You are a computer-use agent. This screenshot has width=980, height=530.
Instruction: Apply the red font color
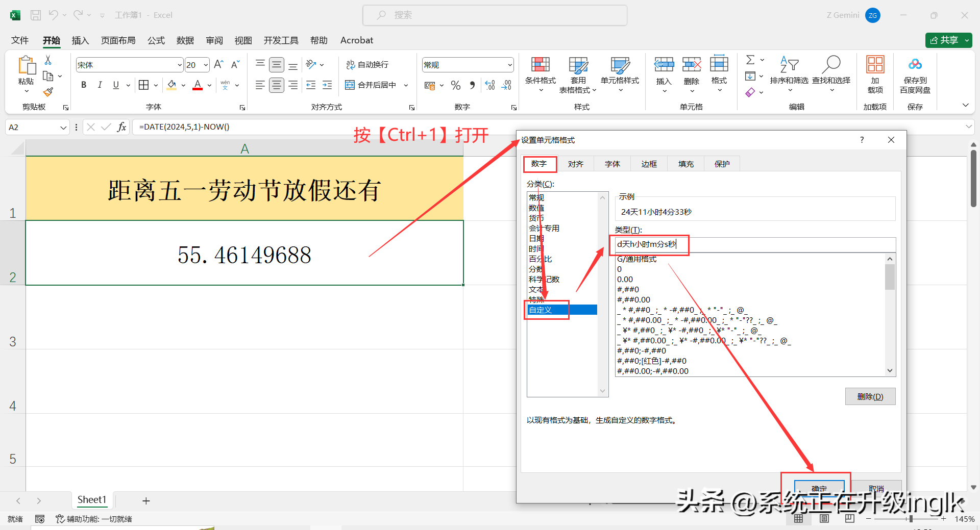pyautogui.click(x=198, y=85)
